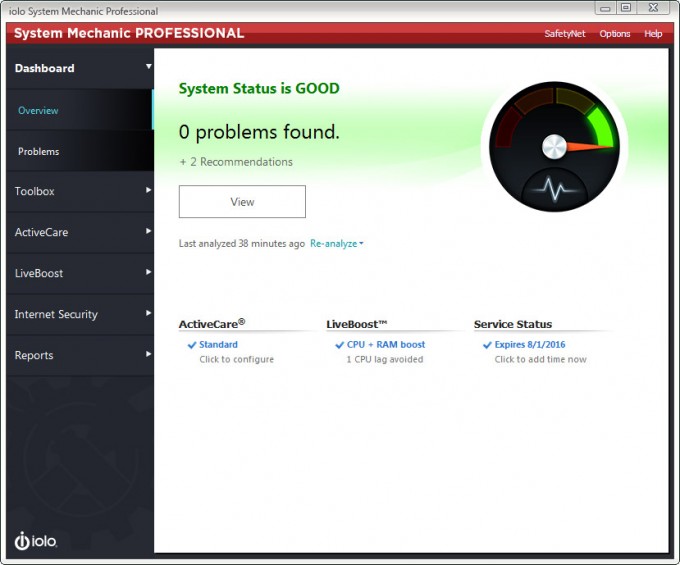This screenshot has width=680, height=565.
Task: Click the Service Status expiry checkmark
Action: (x=487, y=345)
